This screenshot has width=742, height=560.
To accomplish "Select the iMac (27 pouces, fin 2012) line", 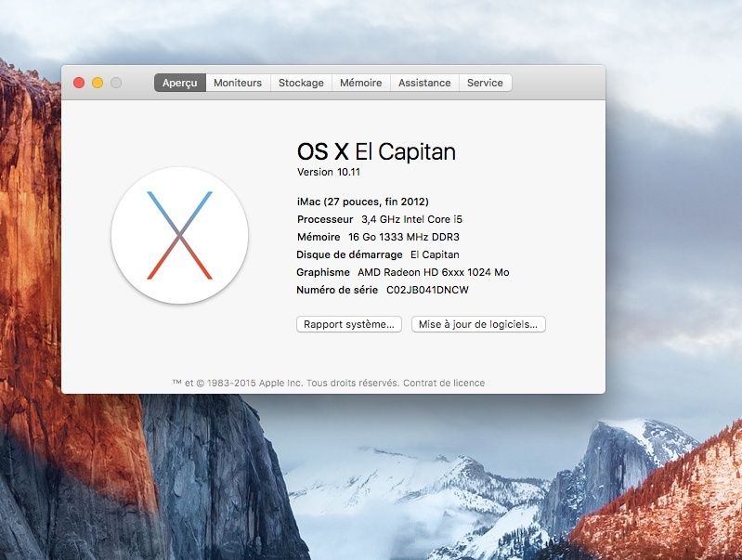I will pos(362,202).
